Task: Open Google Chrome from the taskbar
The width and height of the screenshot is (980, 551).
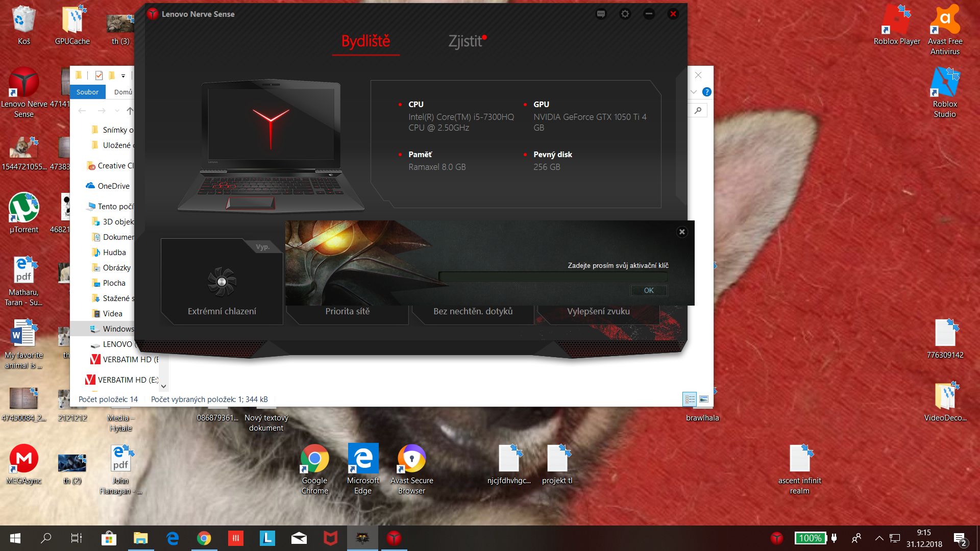Action: pos(204,538)
